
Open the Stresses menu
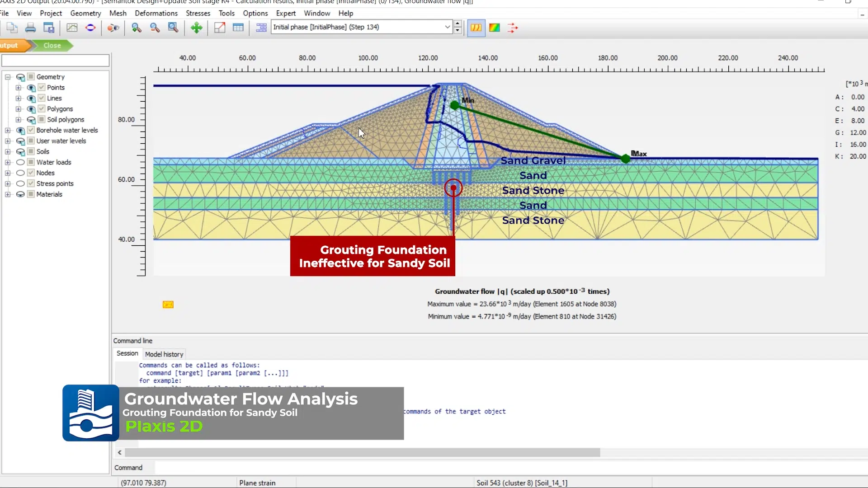[x=198, y=13]
